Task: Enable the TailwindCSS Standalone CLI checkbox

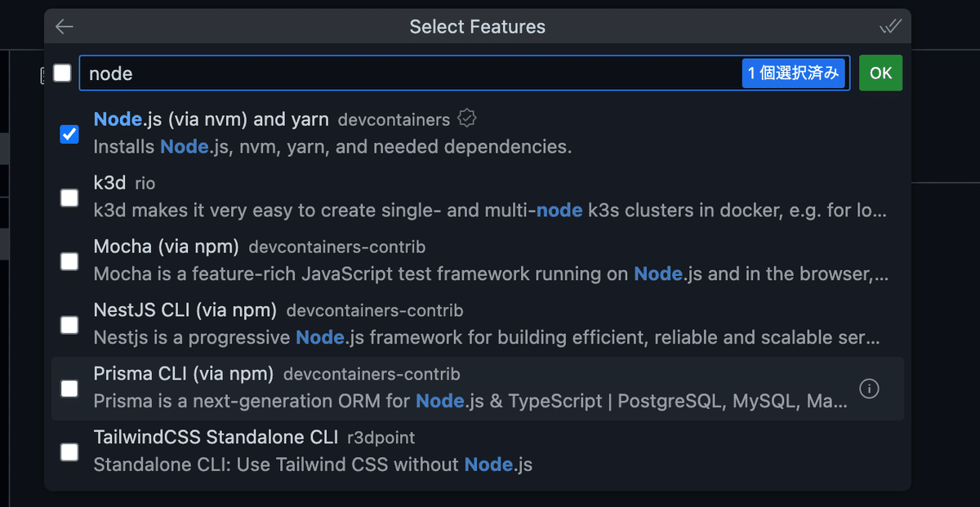Action: (69, 452)
